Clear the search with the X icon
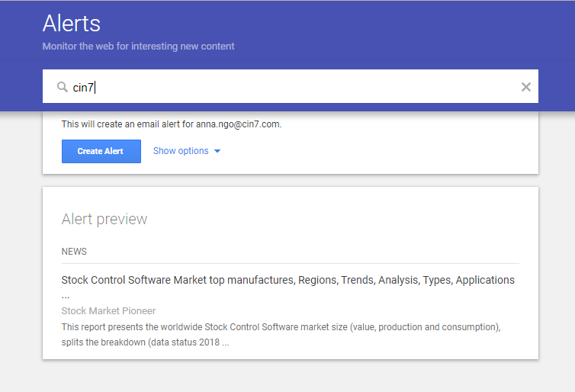The height and width of the screenshot is (392, 575). click(x=526, y=87)
